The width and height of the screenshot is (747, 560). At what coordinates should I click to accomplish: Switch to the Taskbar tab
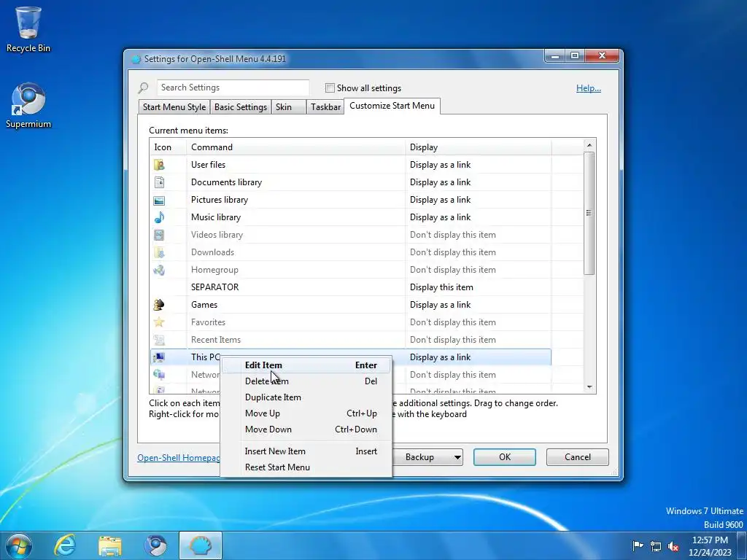click(x=325, y=107)
